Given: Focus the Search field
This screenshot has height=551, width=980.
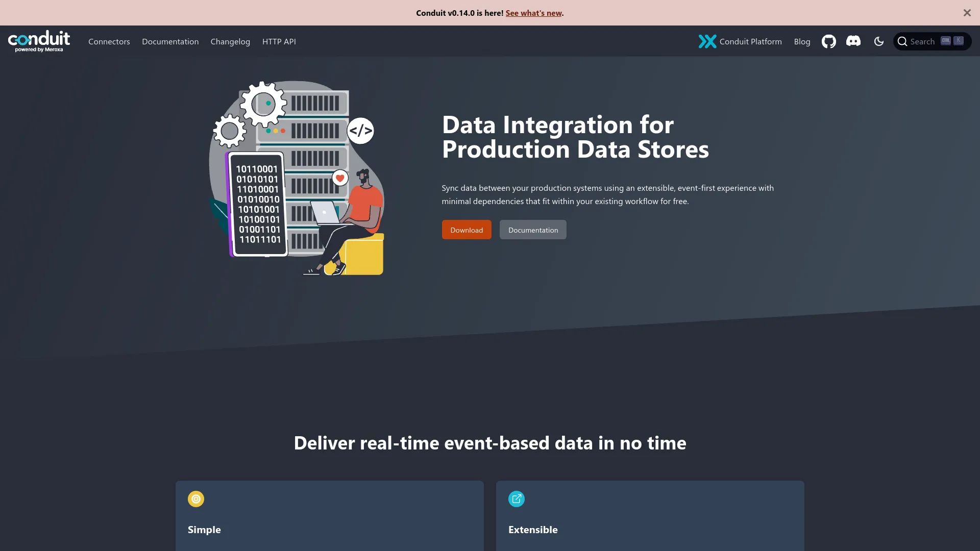Looking at the screenshot, I should tap(932, 41).
